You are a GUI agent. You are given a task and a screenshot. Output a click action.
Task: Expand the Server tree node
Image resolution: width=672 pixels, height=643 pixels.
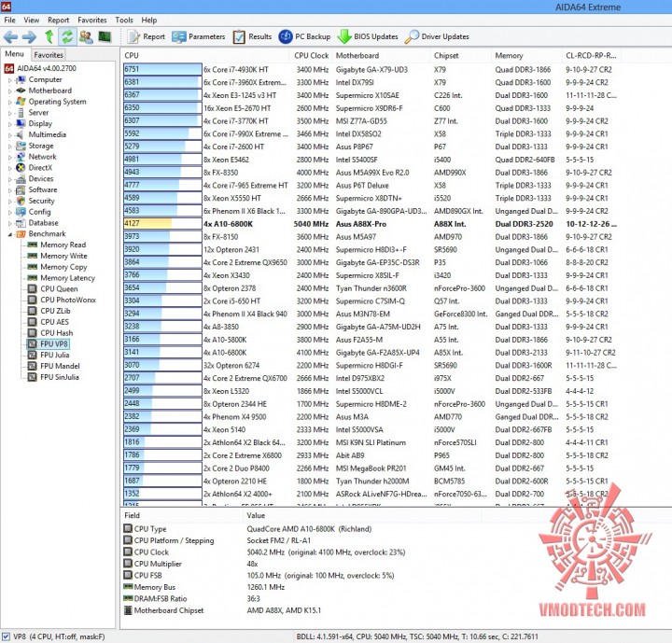pyautogui.click(x=10, y=113)
